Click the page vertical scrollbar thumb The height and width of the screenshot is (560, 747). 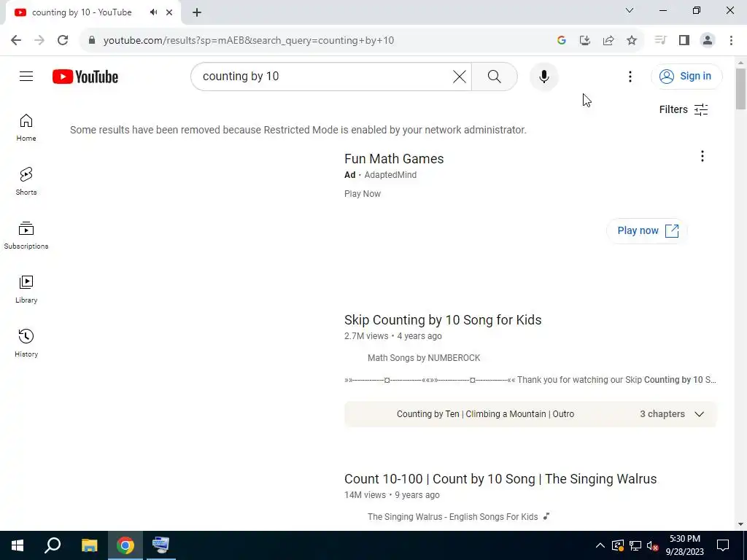pos(740,88)
